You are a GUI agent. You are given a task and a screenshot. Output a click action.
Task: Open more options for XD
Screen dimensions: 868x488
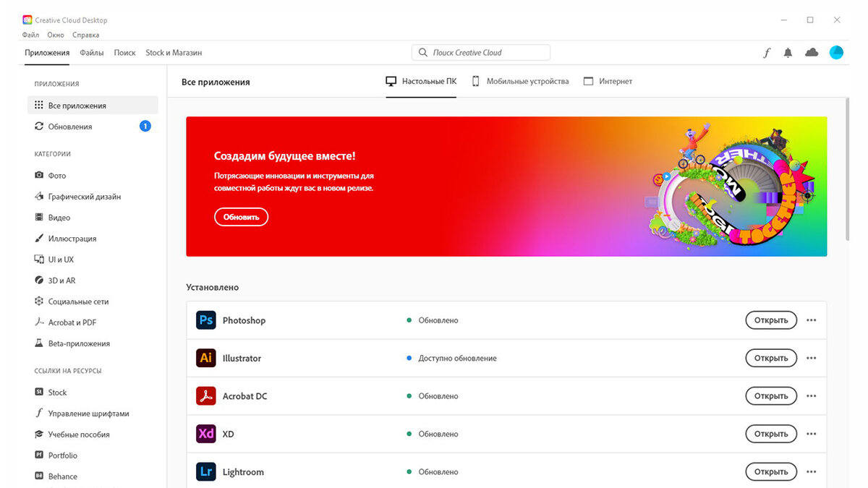pos(811,435)
